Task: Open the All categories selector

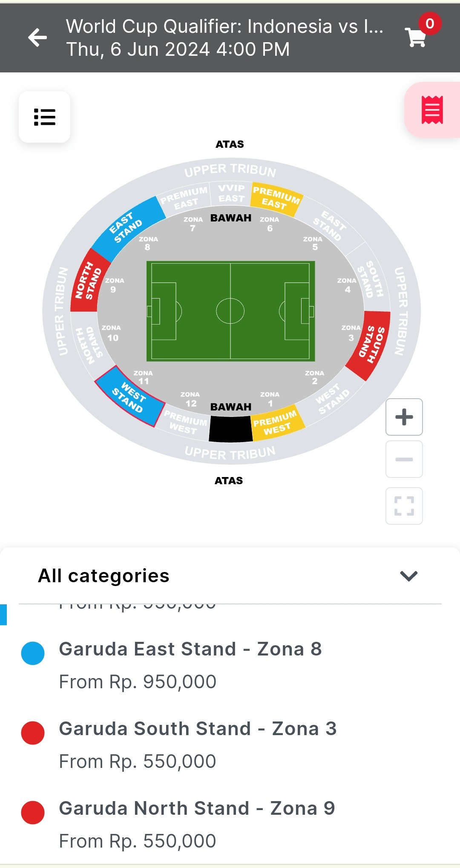Action: (104, 576)
